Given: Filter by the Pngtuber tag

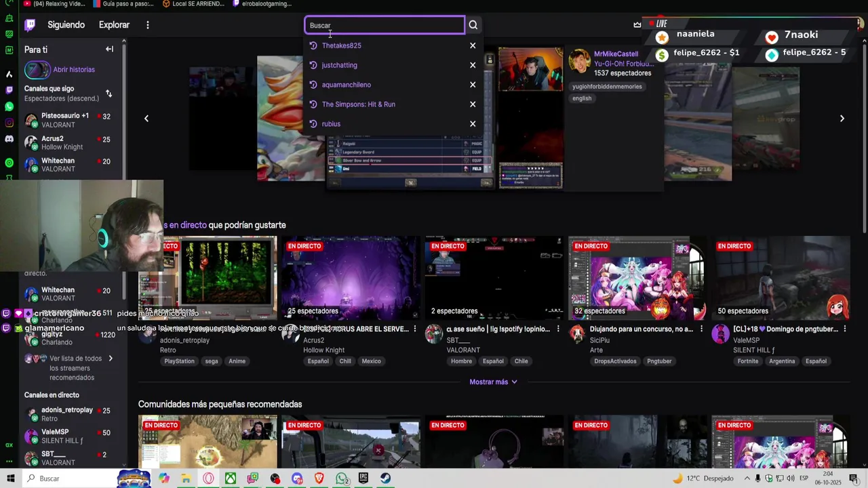Looking at the screenshot, I should 659,361.
